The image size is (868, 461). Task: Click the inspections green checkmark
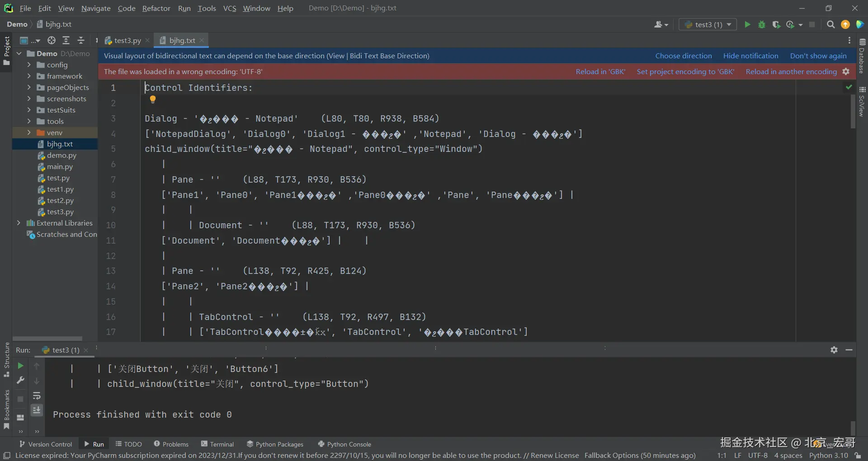(849, 87)
